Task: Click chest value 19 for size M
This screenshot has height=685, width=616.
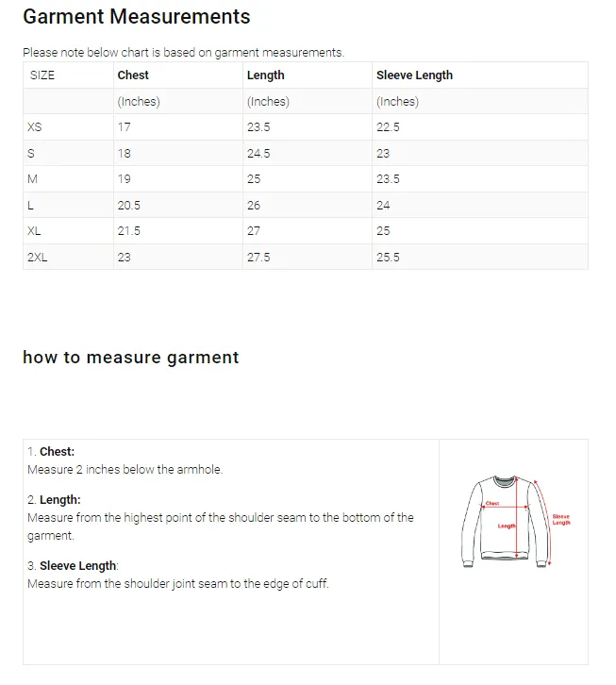Action: [x=125, y=179]
